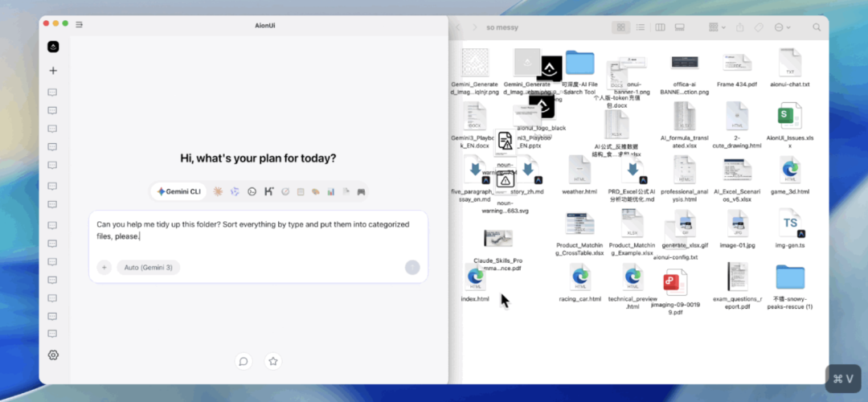Select the Frame 434.pdf file
The image size is (868, 402).
[x=737, y=63]
